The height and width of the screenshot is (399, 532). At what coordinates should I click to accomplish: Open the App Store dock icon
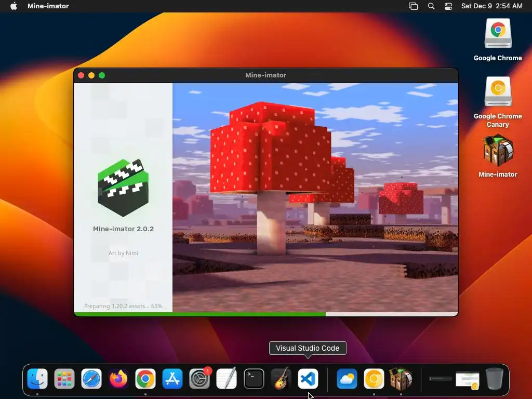coord(172,379)
